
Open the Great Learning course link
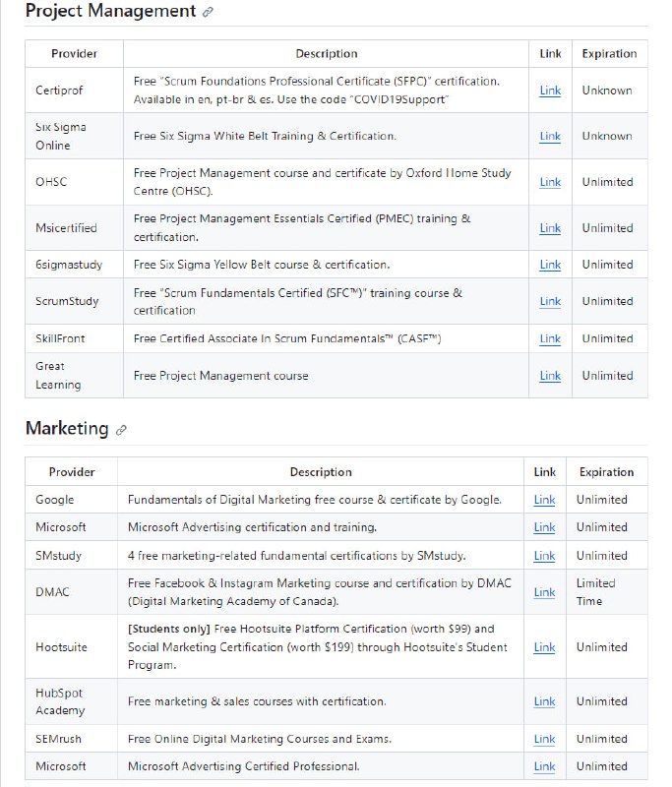pyautogui.click(x=549, y=375)
